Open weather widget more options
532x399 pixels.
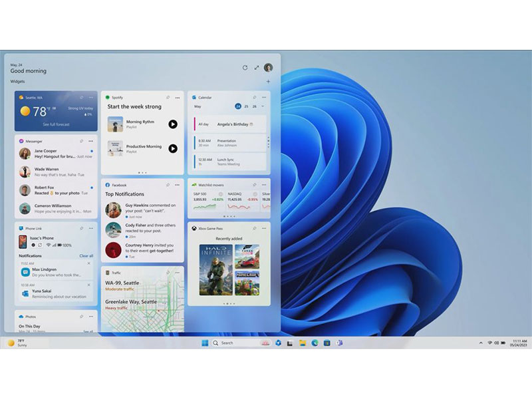91,97
